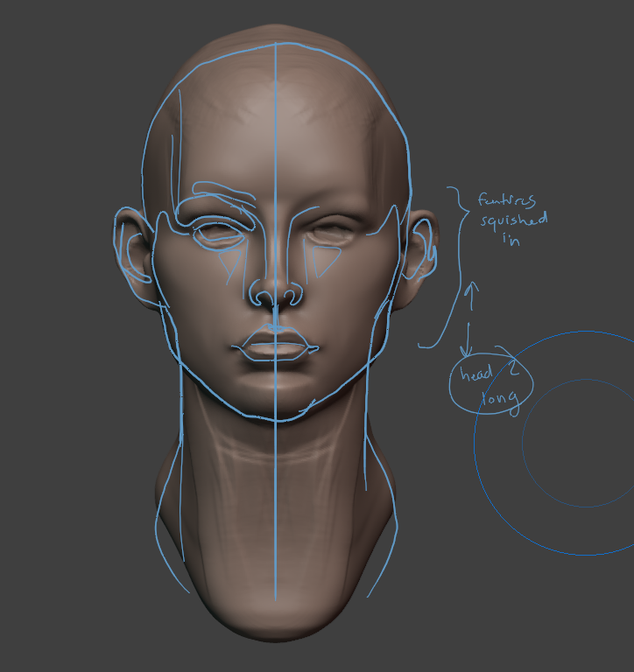Click the model's eye without a drawn outline
The image size is (634, 672).
(x=329, y=233)
